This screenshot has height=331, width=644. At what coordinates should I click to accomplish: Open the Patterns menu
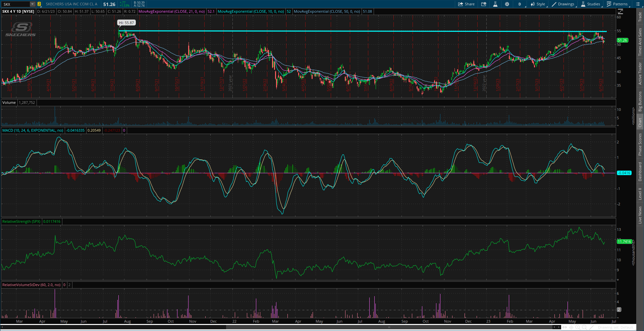pyautogui.click(x=618, y=4)
